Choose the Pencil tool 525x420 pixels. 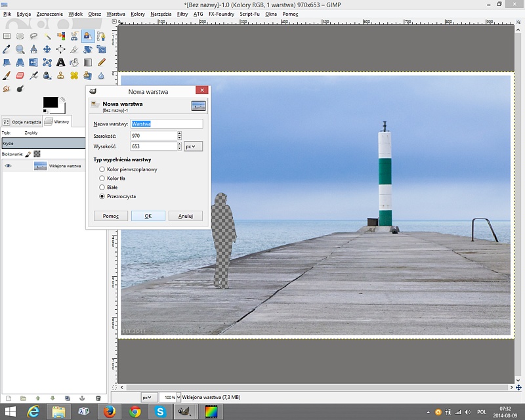102,62
